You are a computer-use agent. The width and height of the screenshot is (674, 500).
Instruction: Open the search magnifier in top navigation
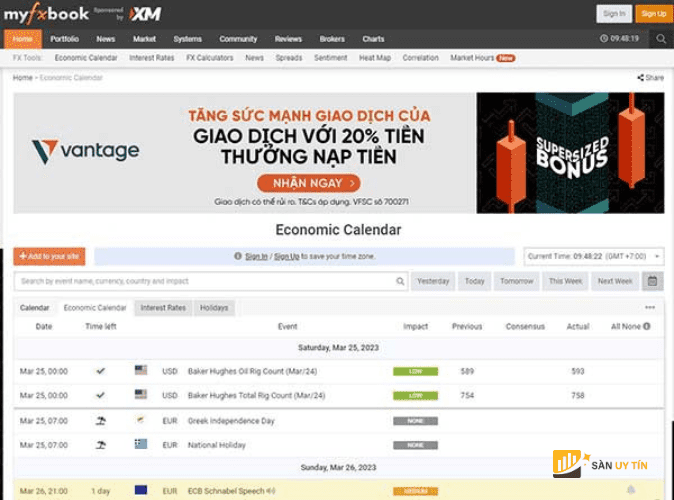(661, 39)
